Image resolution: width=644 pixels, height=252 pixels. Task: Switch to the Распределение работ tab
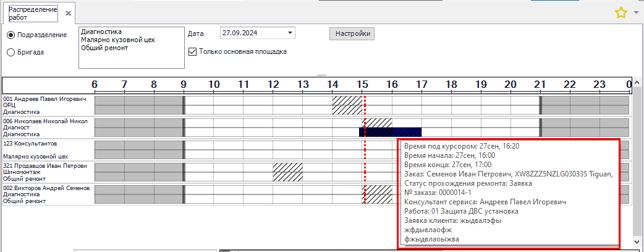coord(31,13)
